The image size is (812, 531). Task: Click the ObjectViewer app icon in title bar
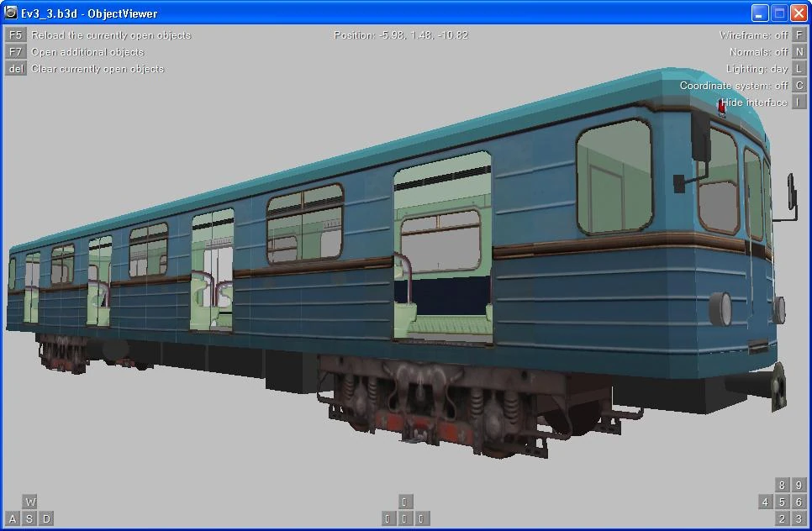click(x=10, y=13)
